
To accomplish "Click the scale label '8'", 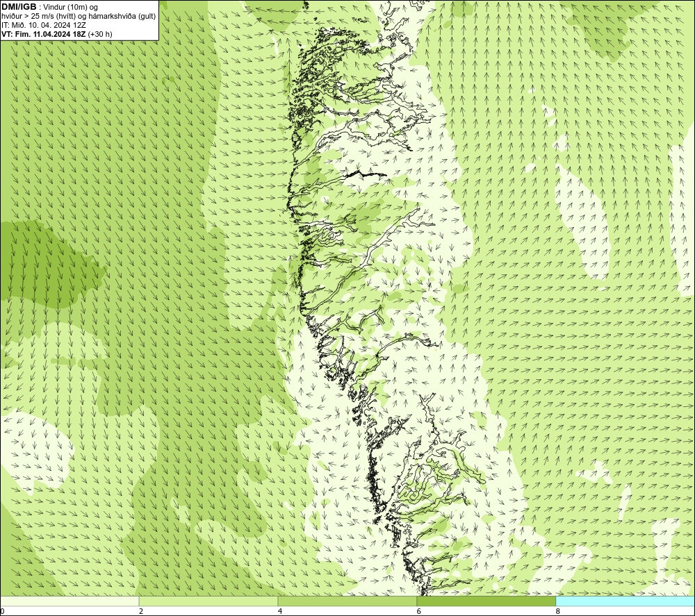I will pyautogui.click(x=557, y=611).
